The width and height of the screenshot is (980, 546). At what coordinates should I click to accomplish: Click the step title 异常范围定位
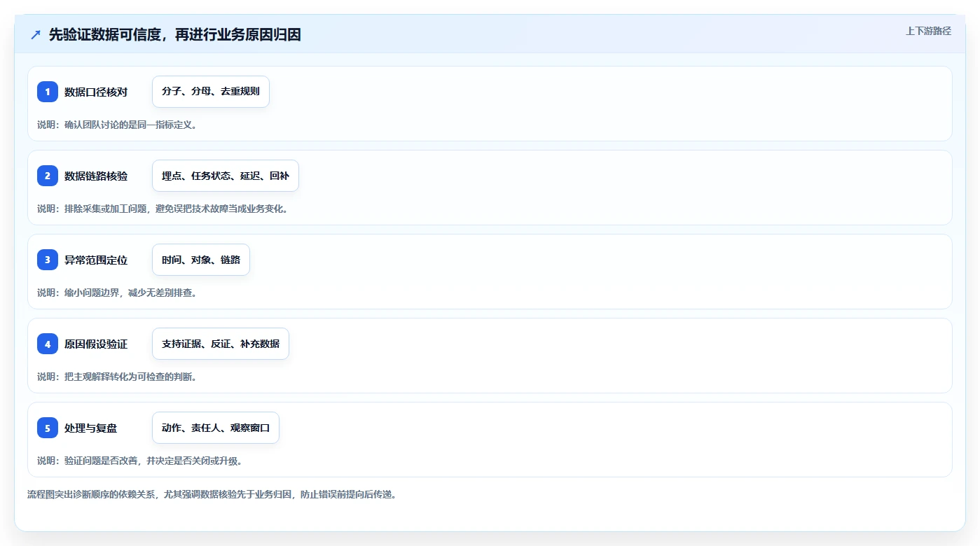(96, 260)
